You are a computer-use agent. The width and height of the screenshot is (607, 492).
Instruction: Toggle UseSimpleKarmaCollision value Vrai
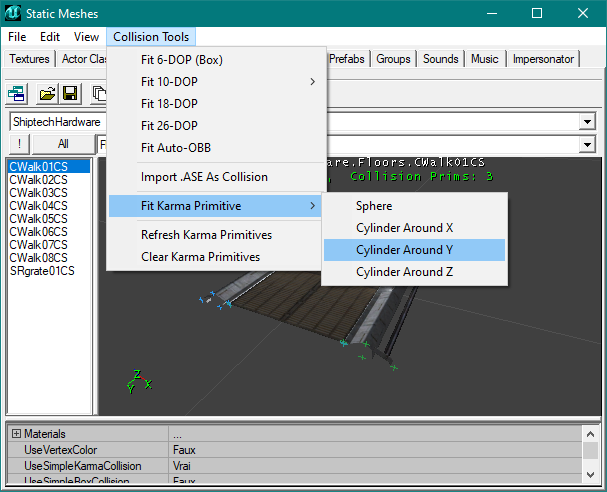point(376,466)
